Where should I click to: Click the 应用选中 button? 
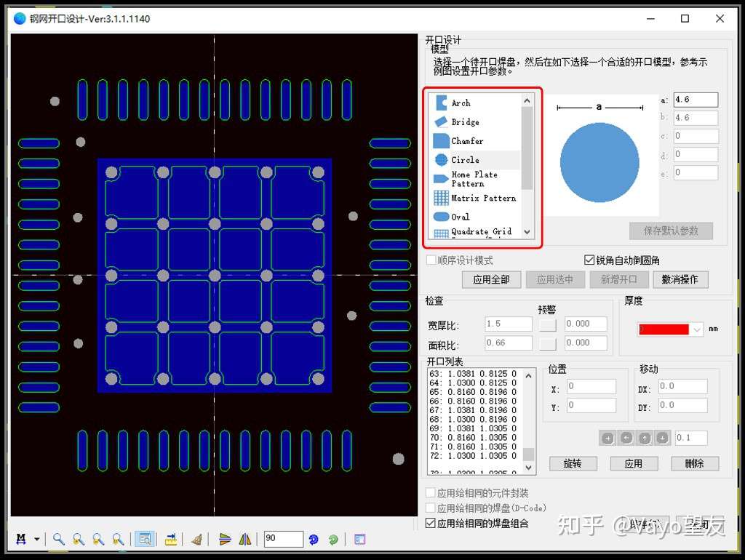pos(555,280)
